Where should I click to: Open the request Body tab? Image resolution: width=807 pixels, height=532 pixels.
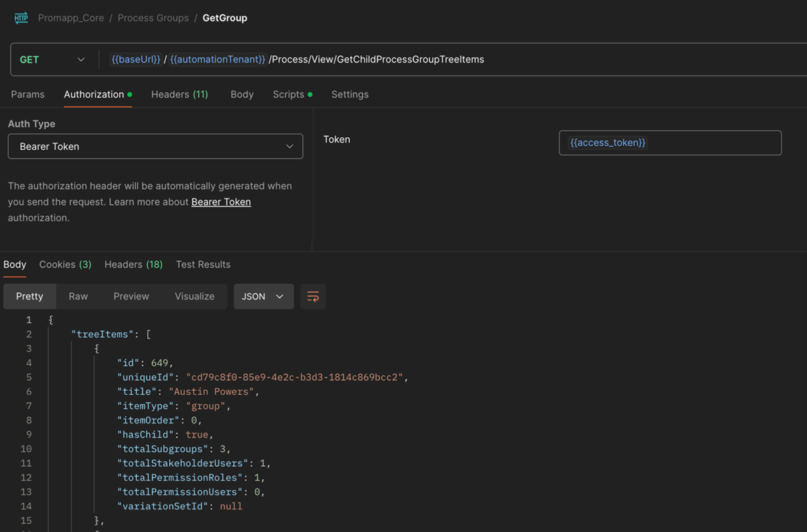[242, 95]
